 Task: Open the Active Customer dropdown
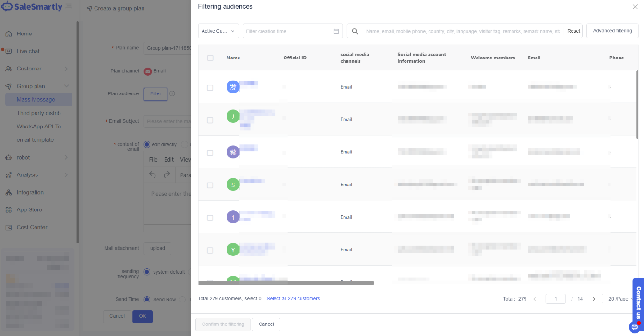coord(218,31)
